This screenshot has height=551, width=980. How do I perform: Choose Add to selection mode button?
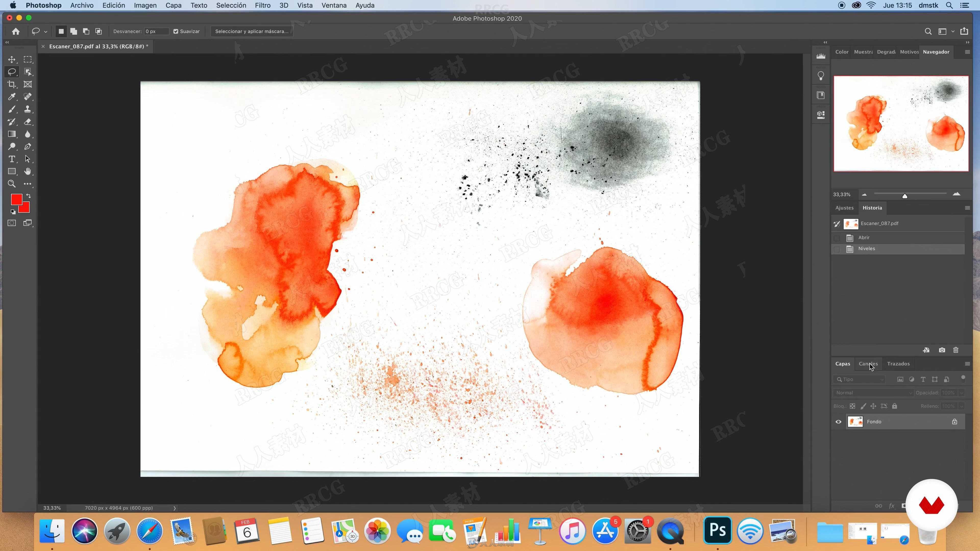point(73,31)
